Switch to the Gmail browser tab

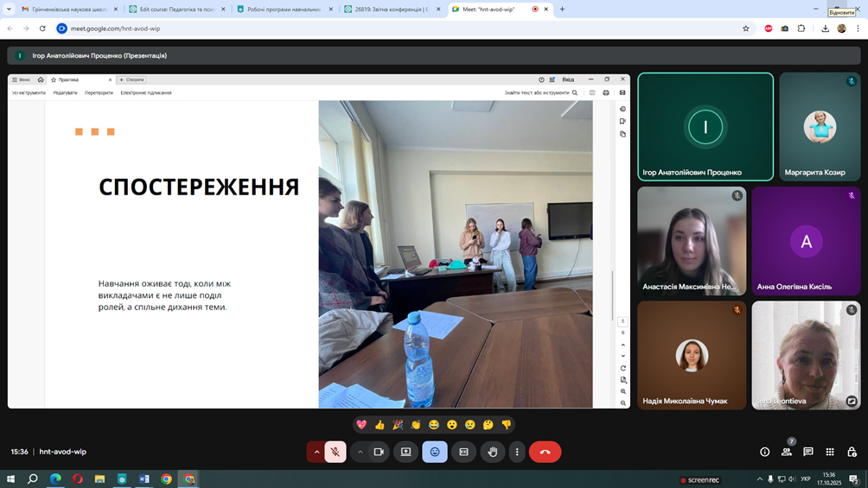click(x=65, y=10)
